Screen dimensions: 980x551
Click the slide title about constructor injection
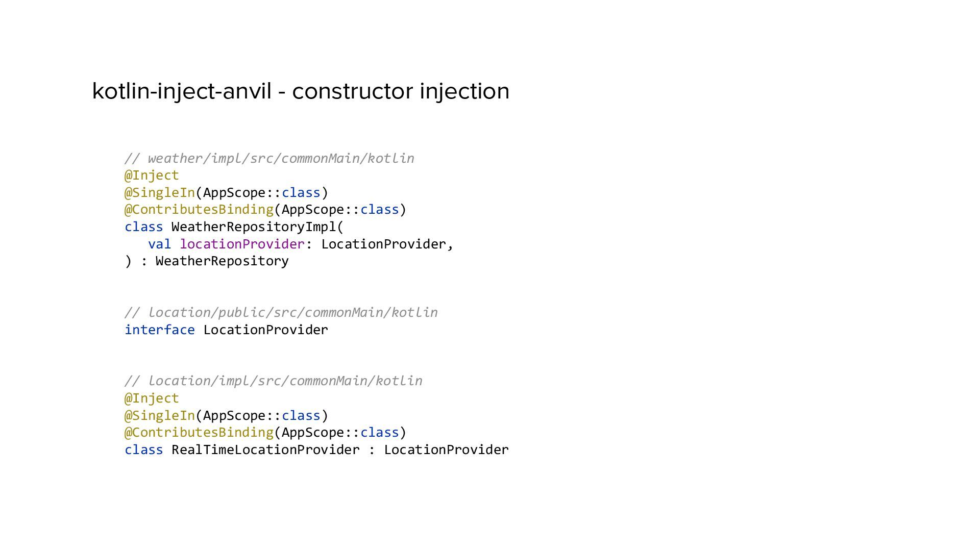tap(301, 91)
